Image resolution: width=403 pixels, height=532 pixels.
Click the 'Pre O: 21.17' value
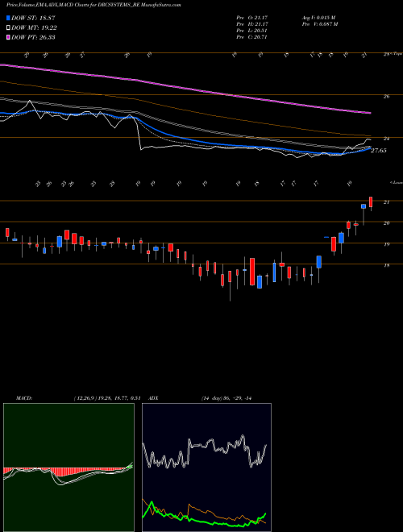pyautogui.click(x=252, y=17)
